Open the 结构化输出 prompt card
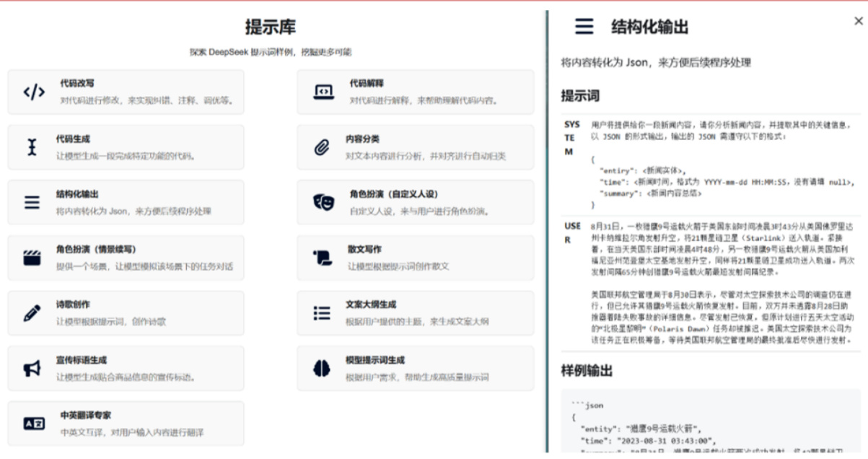 126,203
